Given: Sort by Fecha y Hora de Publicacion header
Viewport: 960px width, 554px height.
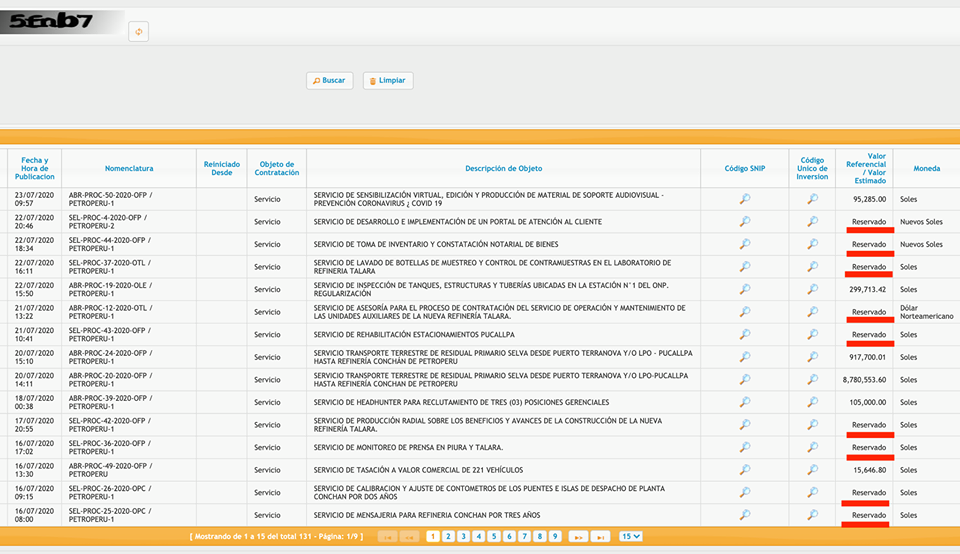Looking at the screenshot, I should pos(34,168).
